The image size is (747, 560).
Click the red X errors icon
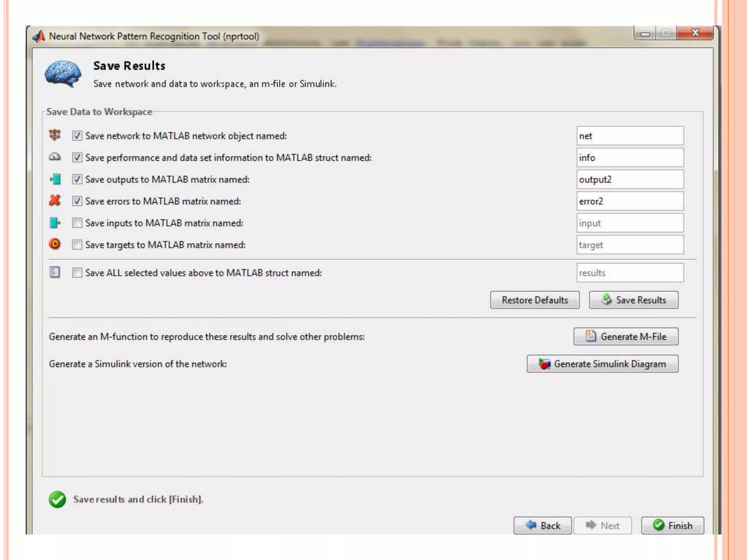55,201
